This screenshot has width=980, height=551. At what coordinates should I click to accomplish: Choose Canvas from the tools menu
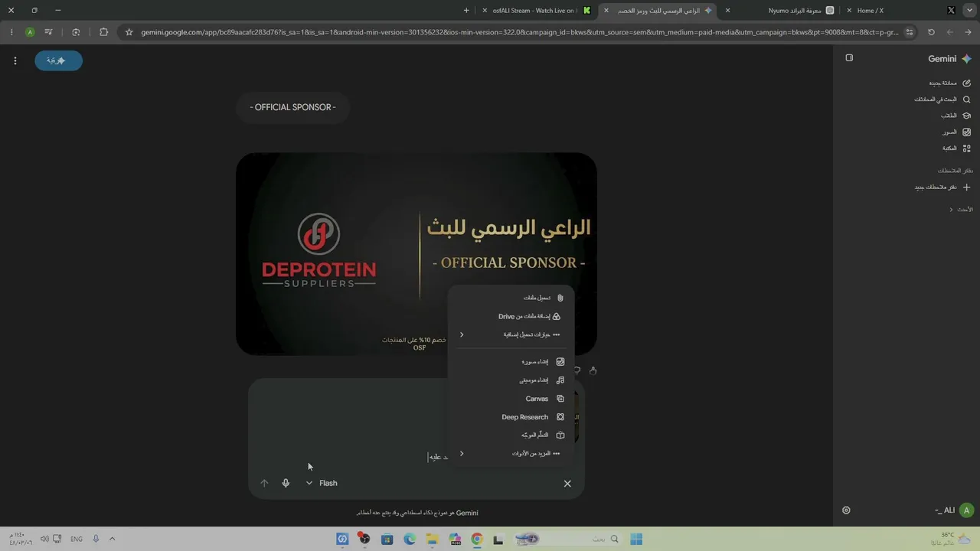click(511, 399)
